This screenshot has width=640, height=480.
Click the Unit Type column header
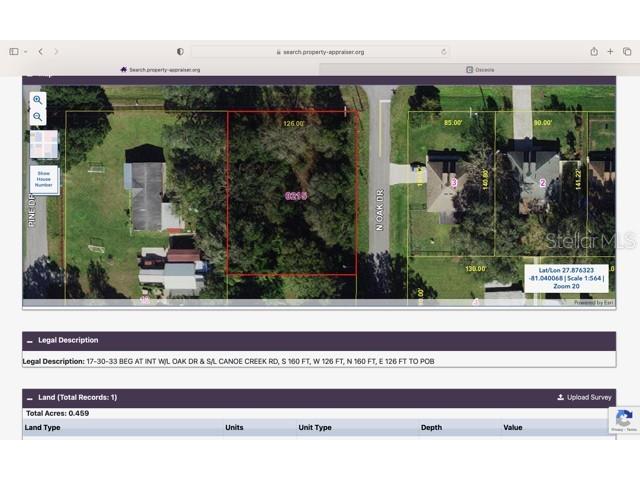[x=315, y=427]
